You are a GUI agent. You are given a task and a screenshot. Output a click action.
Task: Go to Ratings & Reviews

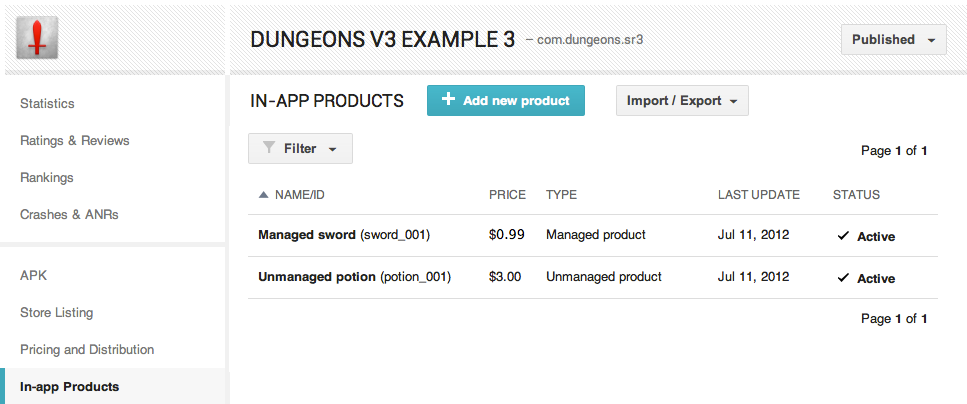pyautogui.click(x=75, y=141)
